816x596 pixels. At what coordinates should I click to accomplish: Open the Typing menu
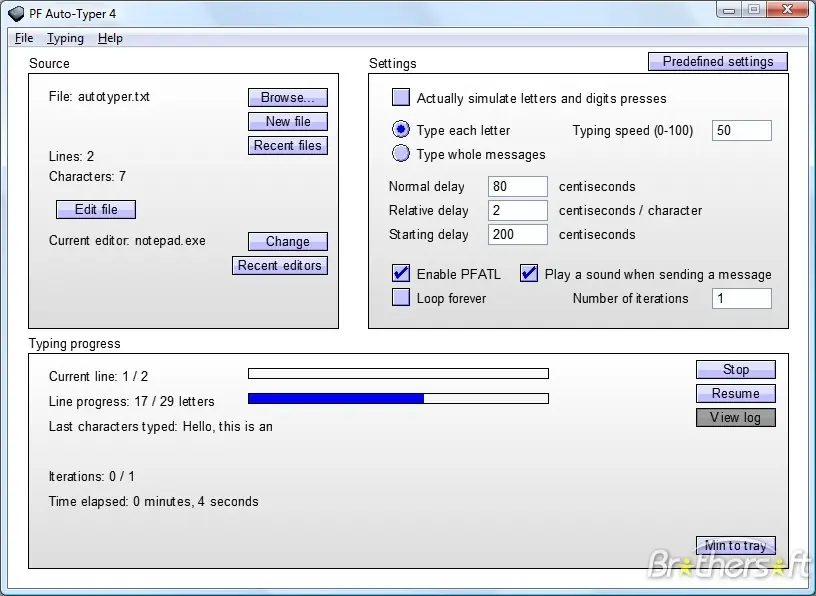[65, 38]
